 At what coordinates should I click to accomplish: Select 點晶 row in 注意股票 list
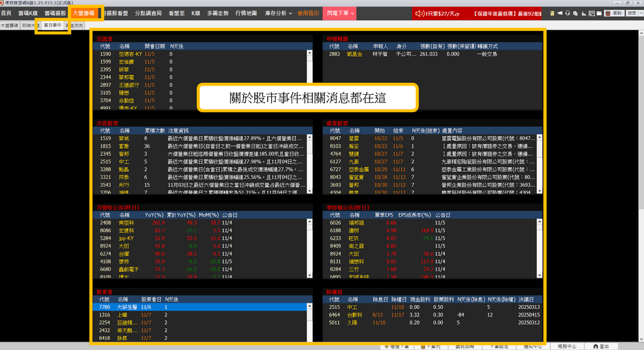coord(200,169)
